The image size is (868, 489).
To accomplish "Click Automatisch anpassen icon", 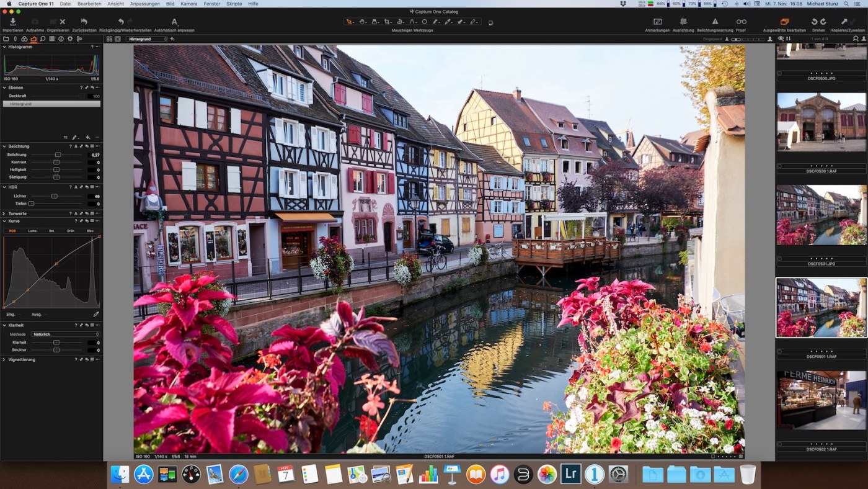I will tap(174, 22).
